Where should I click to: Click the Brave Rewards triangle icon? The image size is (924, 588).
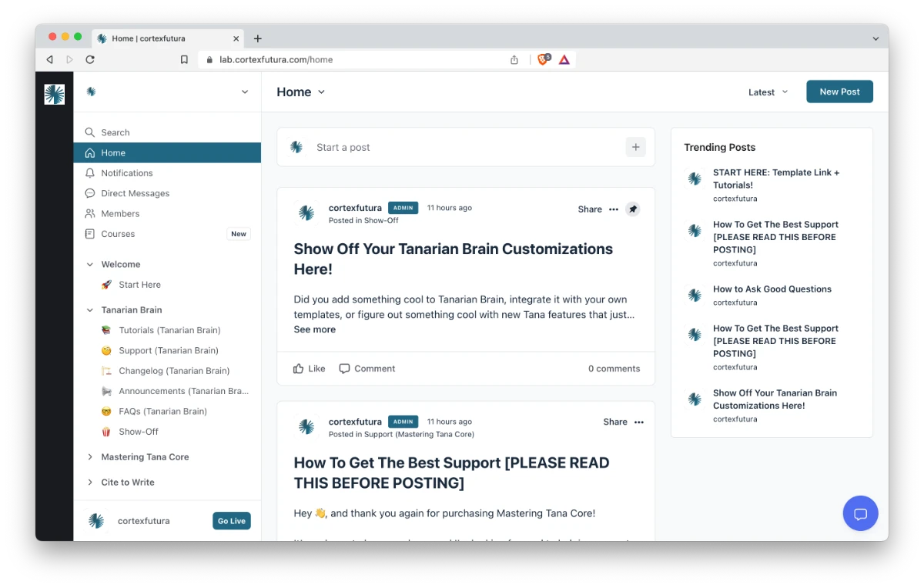tap(564, 59)
